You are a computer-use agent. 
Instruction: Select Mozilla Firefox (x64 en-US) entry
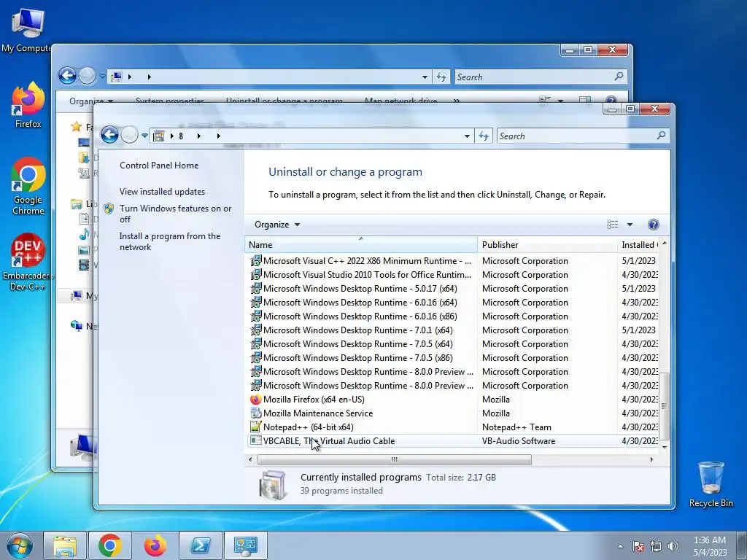453,400
